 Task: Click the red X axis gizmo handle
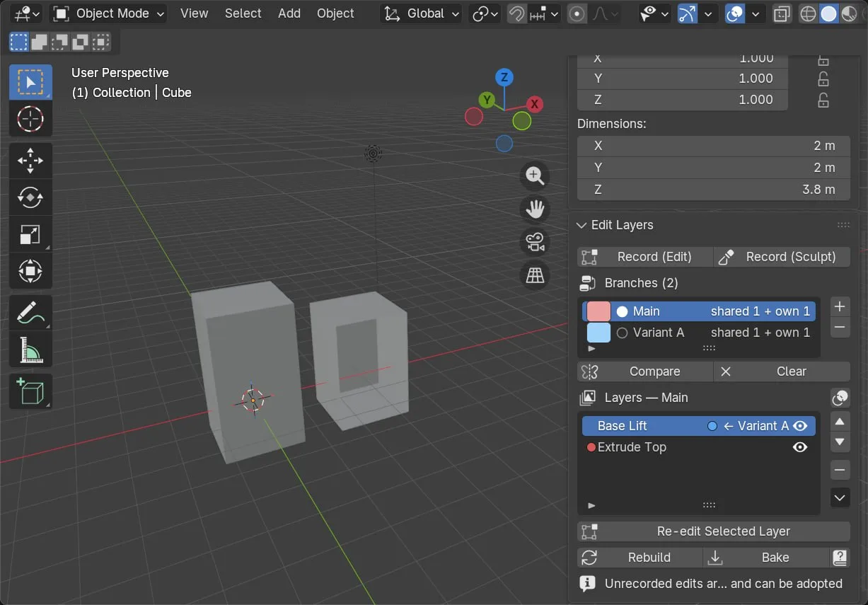(x=535, y=104)
